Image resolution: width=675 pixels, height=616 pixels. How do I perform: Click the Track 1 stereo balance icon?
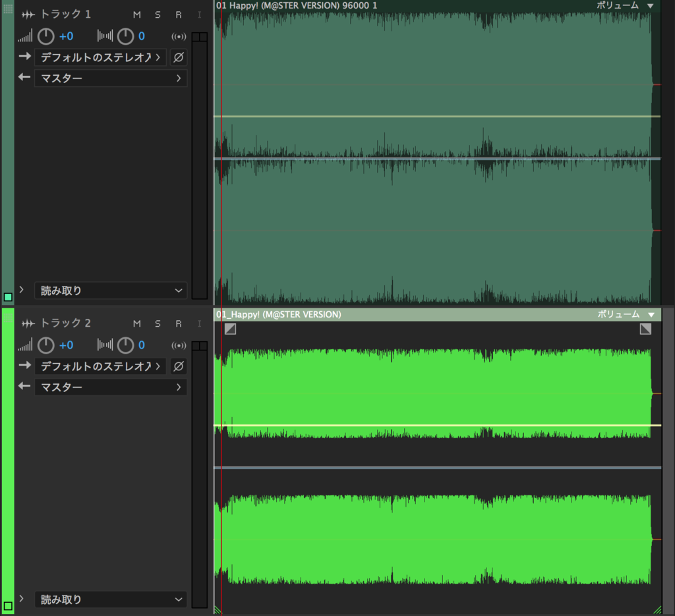[x=105, y=36]
